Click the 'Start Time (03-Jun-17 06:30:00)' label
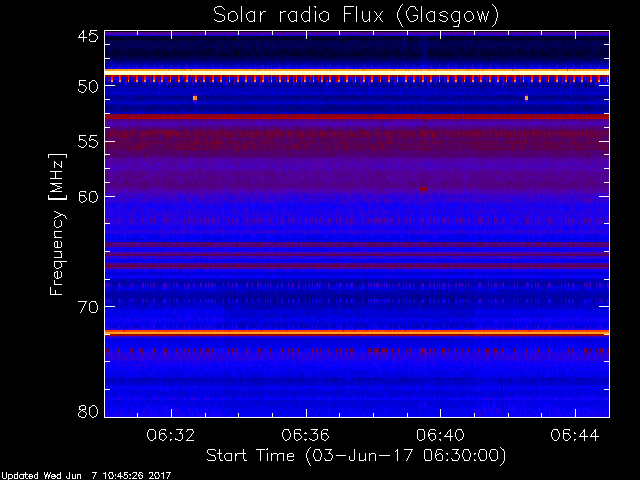The image size is (640, 480). [356, 456]
